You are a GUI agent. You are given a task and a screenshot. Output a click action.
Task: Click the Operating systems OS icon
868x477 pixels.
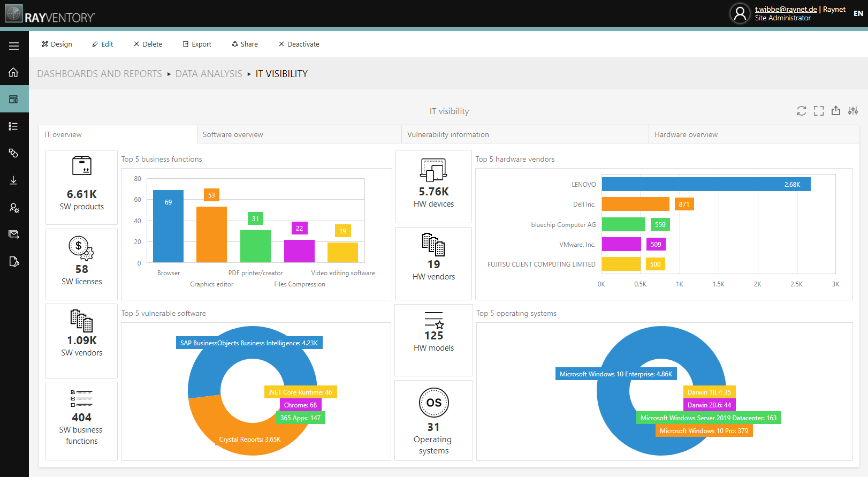pos(434,403)
